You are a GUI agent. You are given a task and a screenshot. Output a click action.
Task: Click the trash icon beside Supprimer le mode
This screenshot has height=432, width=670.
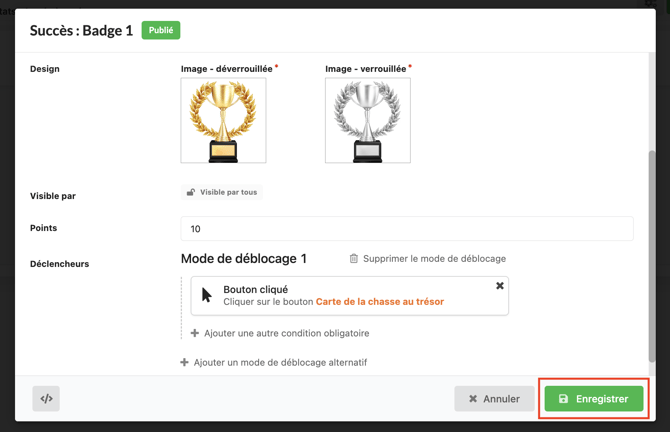coord(353,259)
